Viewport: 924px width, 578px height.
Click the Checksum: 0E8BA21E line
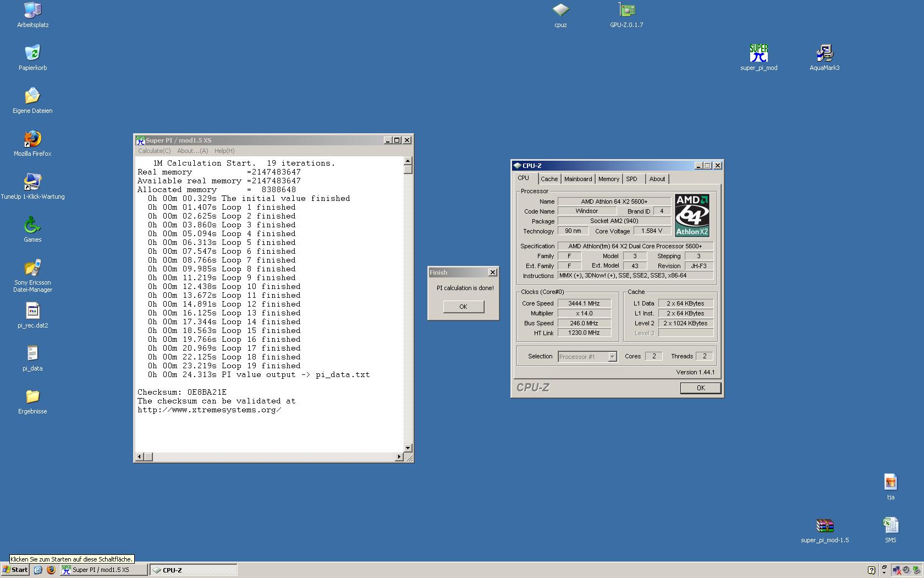point(182,392)
